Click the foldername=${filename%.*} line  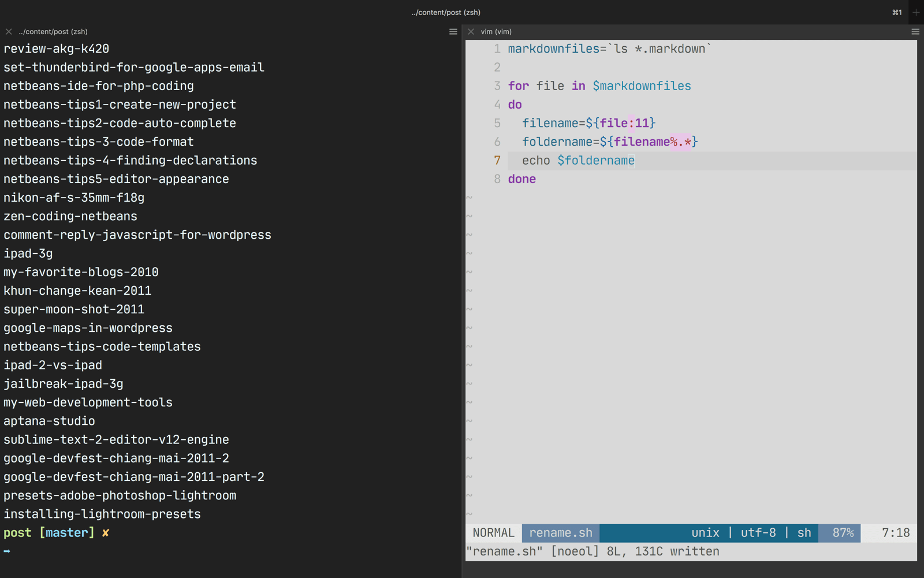click(x=610, y=142)
